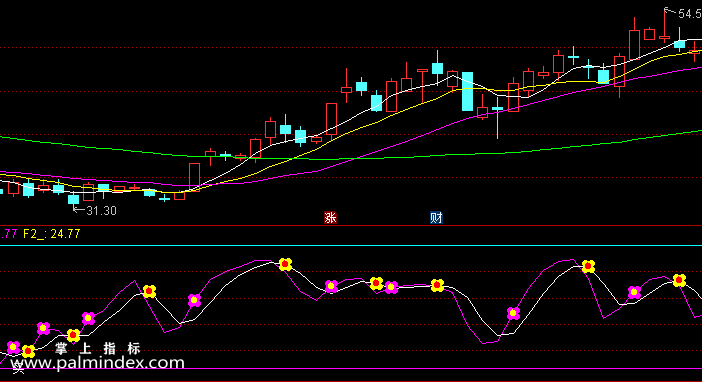Open the www.palmindex.com watermark link
The height and width of the screenshot is (382, 702).
coord(98,363)
